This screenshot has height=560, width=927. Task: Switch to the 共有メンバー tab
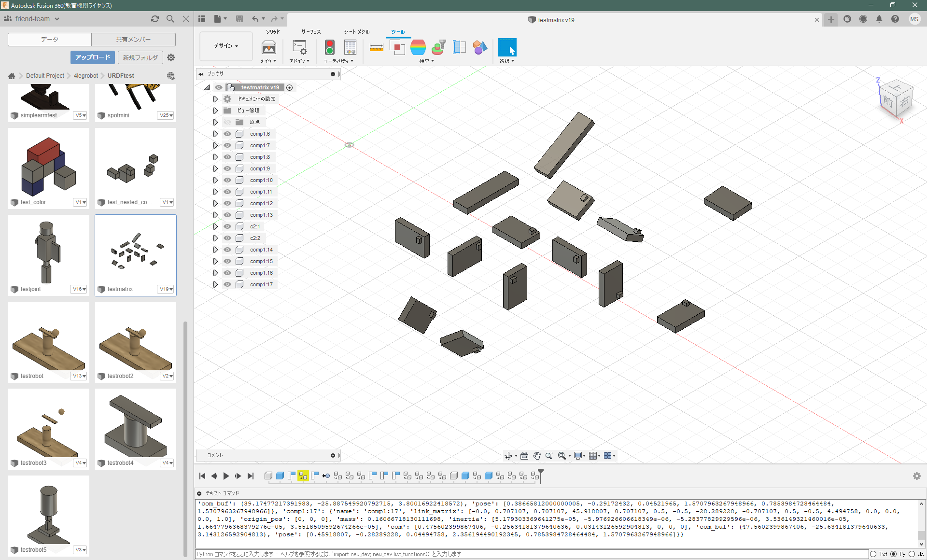(x=134, y=39)
